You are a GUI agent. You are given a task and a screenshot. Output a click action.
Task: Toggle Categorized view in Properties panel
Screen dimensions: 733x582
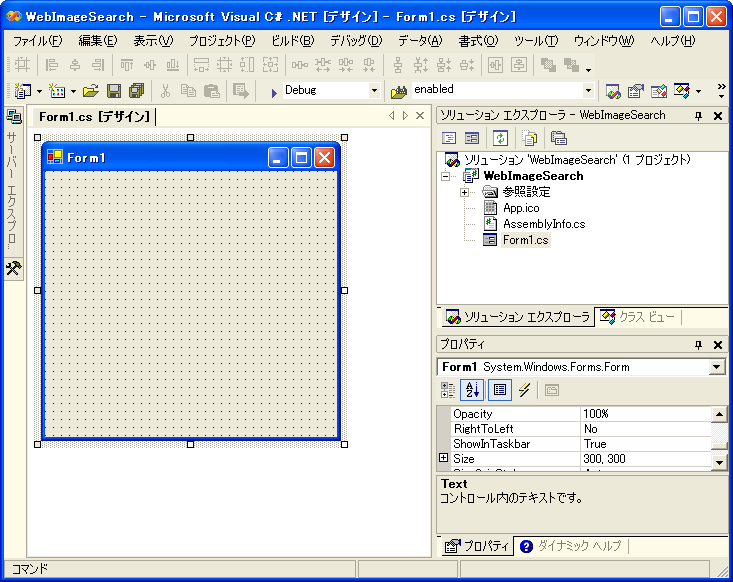pos(447,390)
